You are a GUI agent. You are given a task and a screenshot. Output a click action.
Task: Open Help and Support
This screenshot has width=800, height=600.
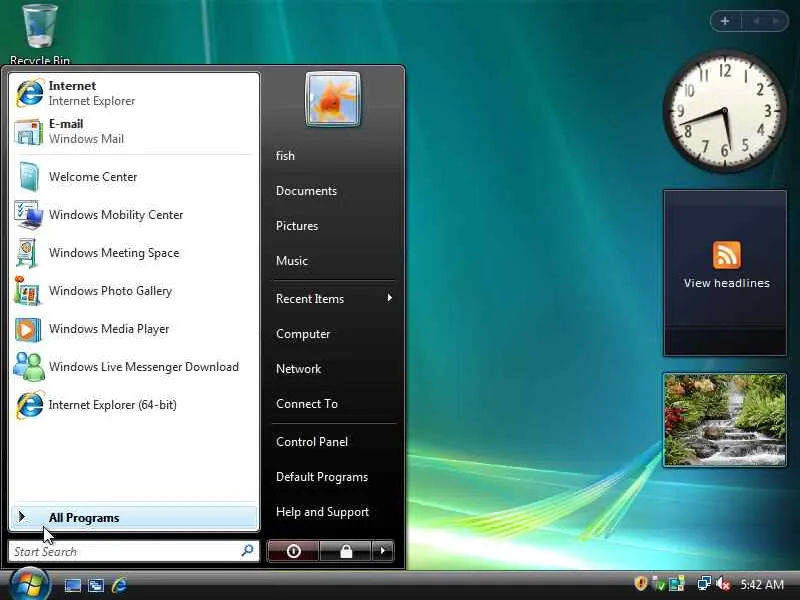(322, 512)
